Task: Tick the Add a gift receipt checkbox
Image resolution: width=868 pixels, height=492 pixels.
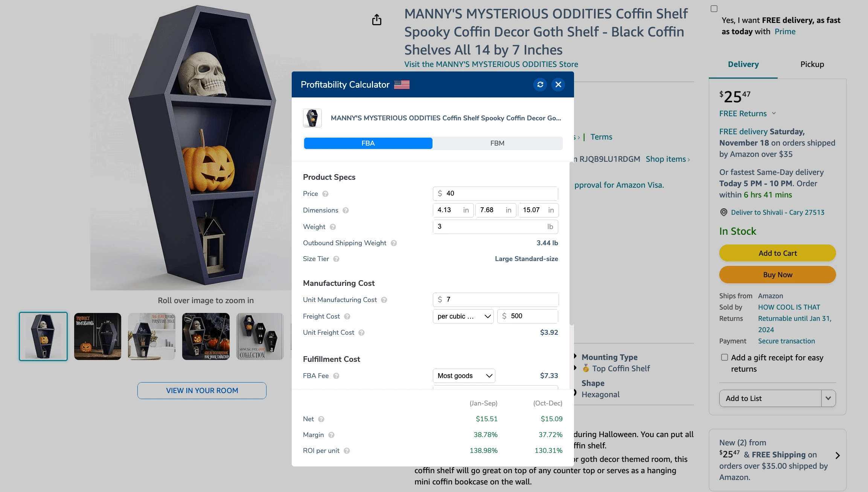Action: click(725, 357)
